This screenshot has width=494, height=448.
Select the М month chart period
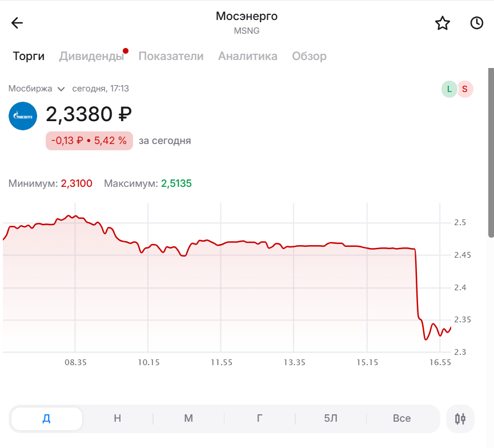click(x=188, y=418)
